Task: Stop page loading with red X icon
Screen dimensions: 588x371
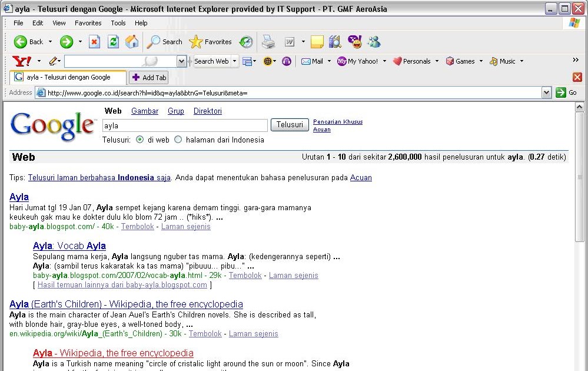Action: point(94,42)
